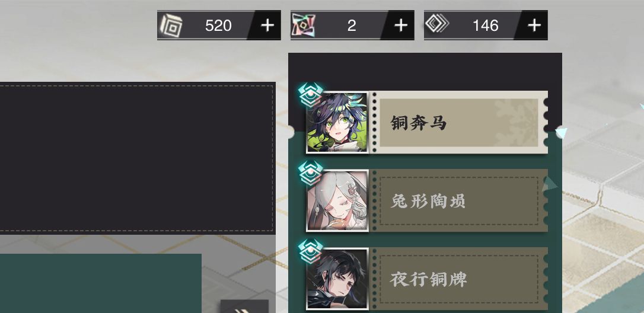Click the colorful prism currency icon beside 2
The image size is (644, 313).
tap(303, 25)
